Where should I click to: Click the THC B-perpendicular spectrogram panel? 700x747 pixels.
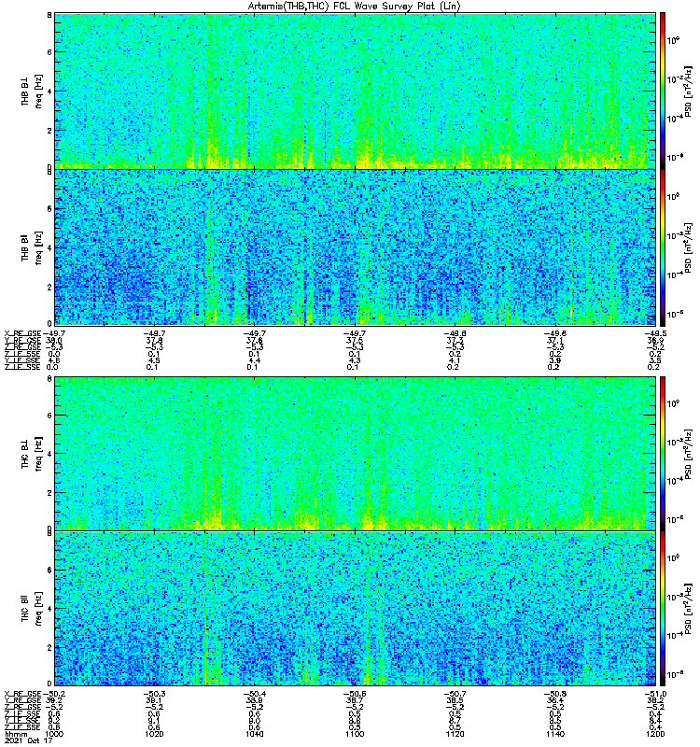tap(356, 454)
